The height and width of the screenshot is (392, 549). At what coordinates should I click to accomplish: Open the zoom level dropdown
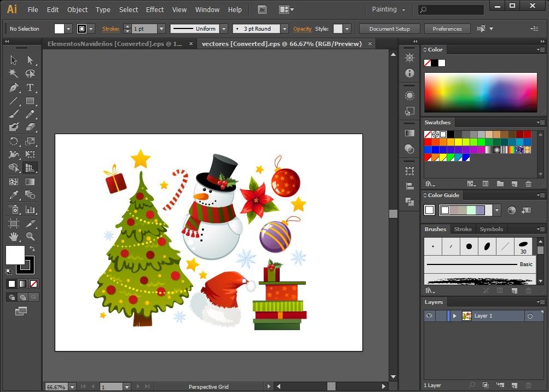tap(72, 387)
